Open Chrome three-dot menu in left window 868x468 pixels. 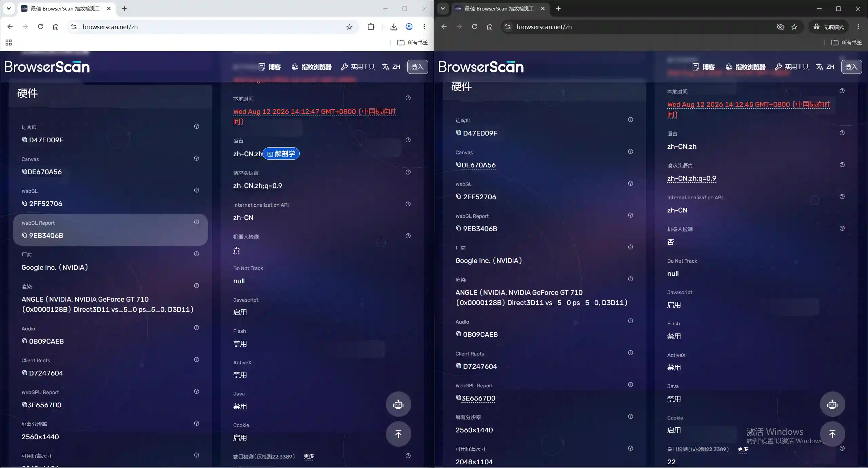click(x=424, y=27)
